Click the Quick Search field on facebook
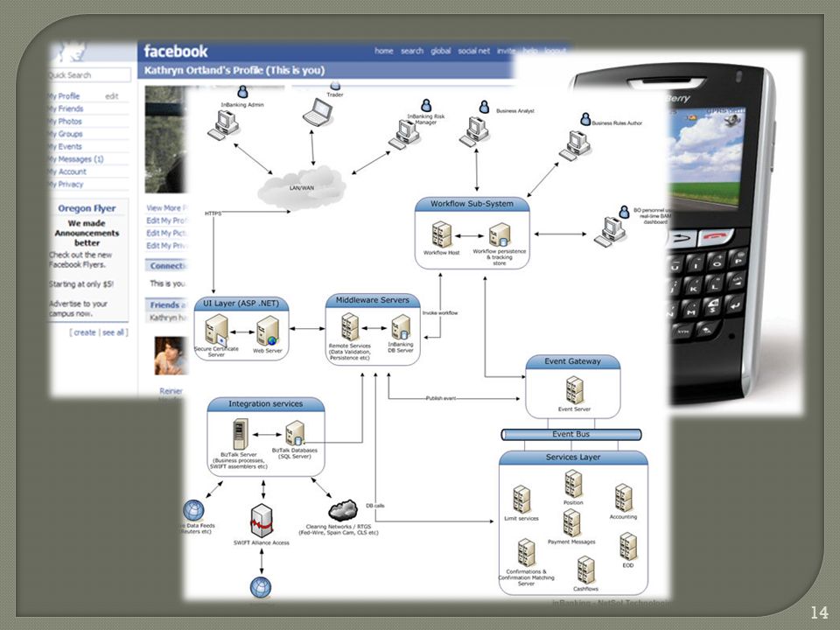The image size is (840, 630). [x=89, y=75]
